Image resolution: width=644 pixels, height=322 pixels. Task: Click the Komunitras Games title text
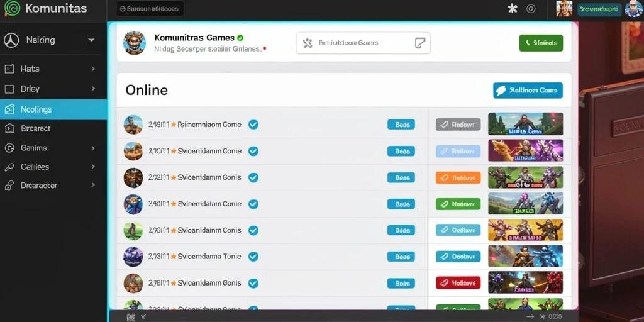coord(194,38)
